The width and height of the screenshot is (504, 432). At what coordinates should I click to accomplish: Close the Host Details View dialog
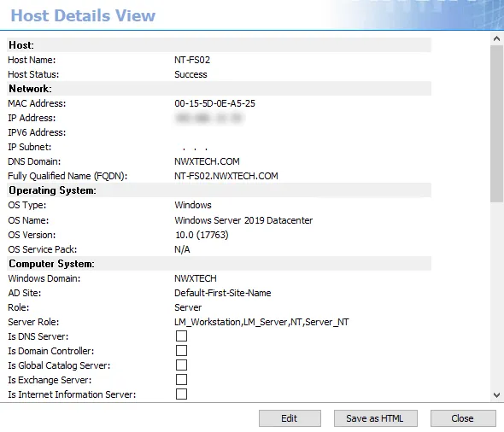(463, 418)
